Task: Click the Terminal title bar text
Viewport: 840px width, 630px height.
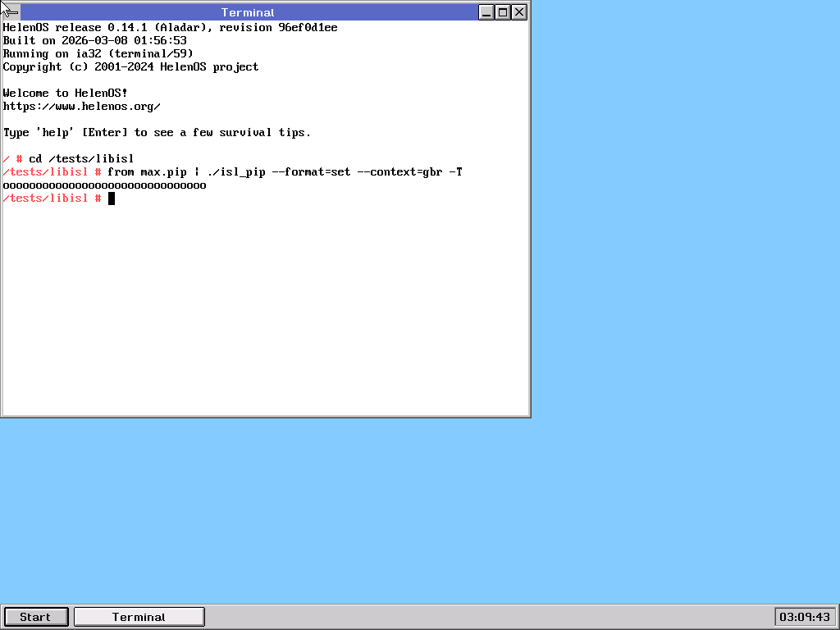Action: coord(248,12)
